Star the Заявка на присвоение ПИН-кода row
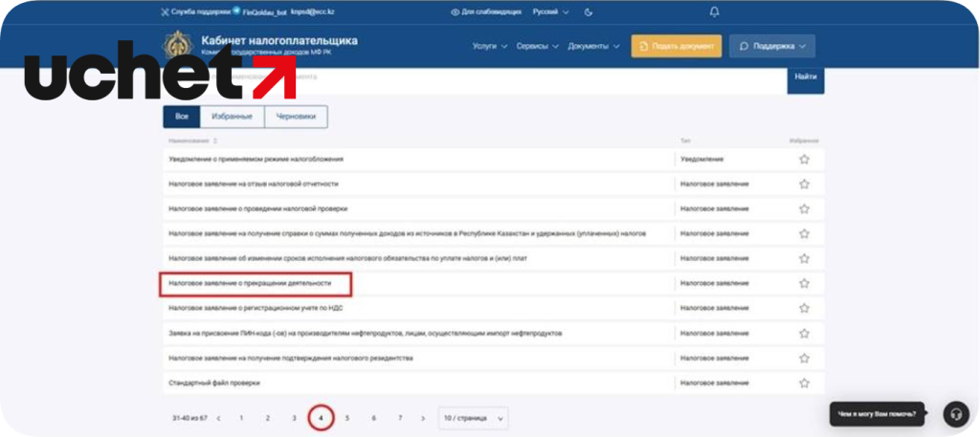Screen dimensions: 980x437 [x=804, y=334]
